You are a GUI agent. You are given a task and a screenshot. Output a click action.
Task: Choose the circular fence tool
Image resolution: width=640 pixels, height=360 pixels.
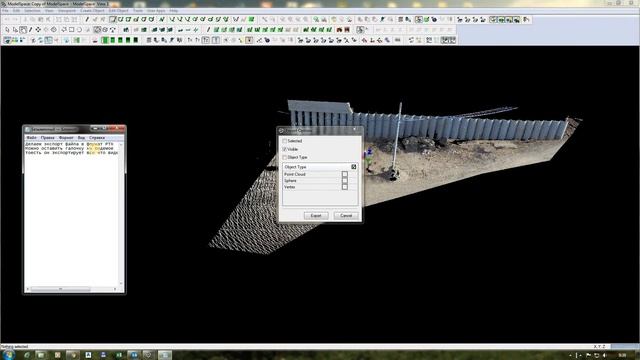pos(79,30)
